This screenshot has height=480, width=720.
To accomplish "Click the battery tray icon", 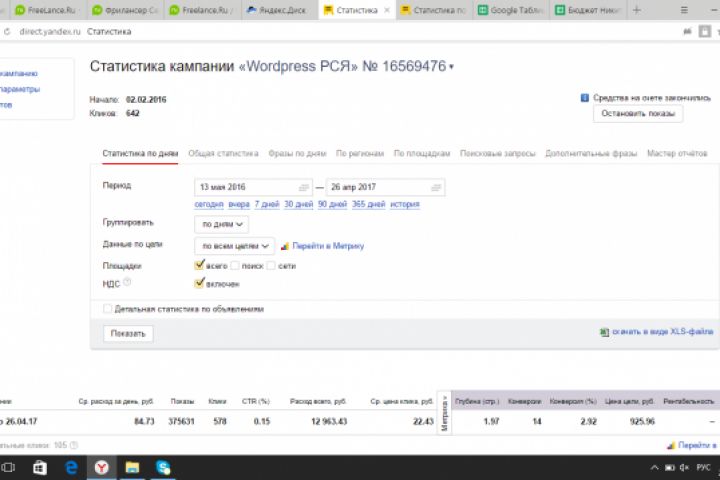I will click(669, 468).
